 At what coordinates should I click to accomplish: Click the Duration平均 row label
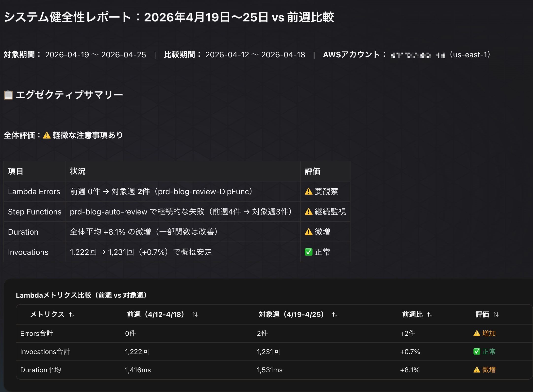click(x=40, y=370)
